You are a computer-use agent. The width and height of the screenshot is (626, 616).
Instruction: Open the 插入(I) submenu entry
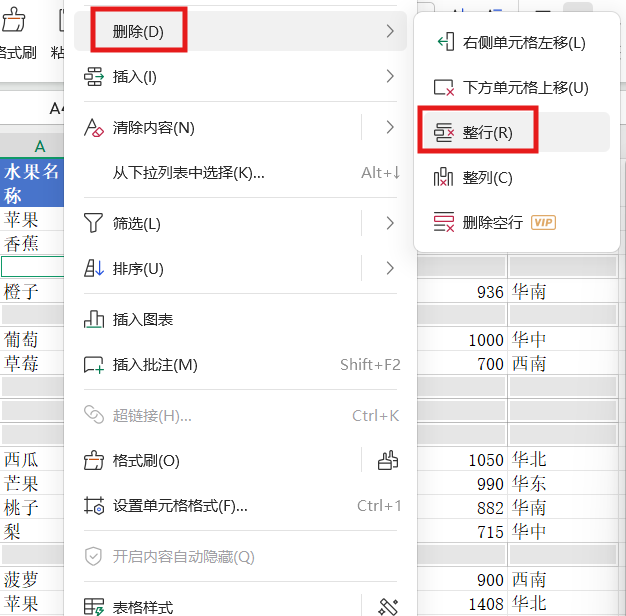(240, 77)
